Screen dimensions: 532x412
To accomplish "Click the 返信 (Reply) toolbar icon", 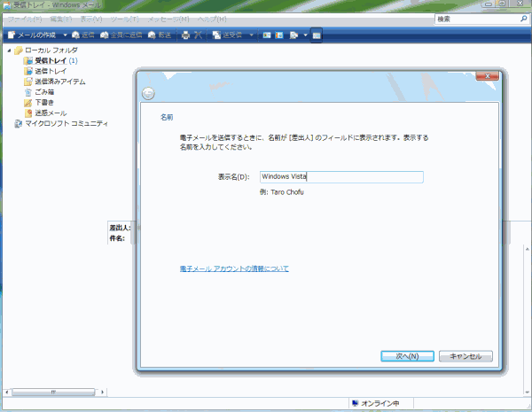I will point(82,35).
